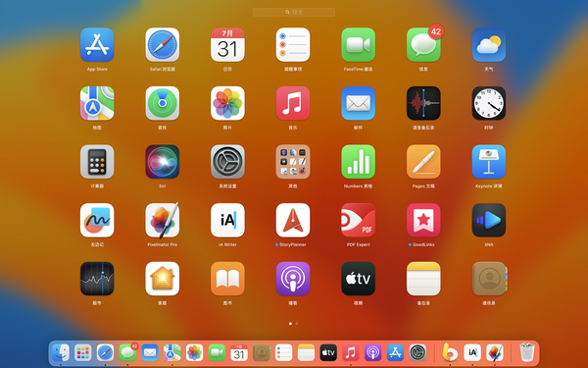The image size is (588, 368).
Task: Open the Books app
Action: (x=227, y=279)
